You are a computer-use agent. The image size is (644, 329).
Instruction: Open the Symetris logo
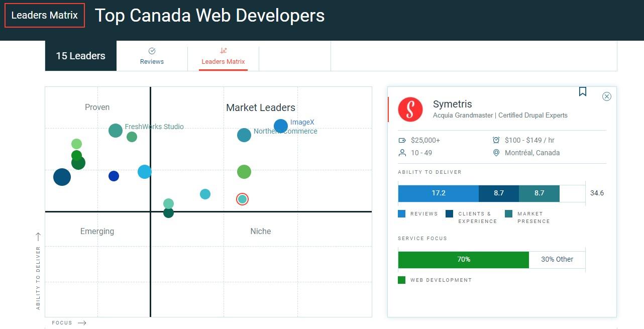click(410, 109)
